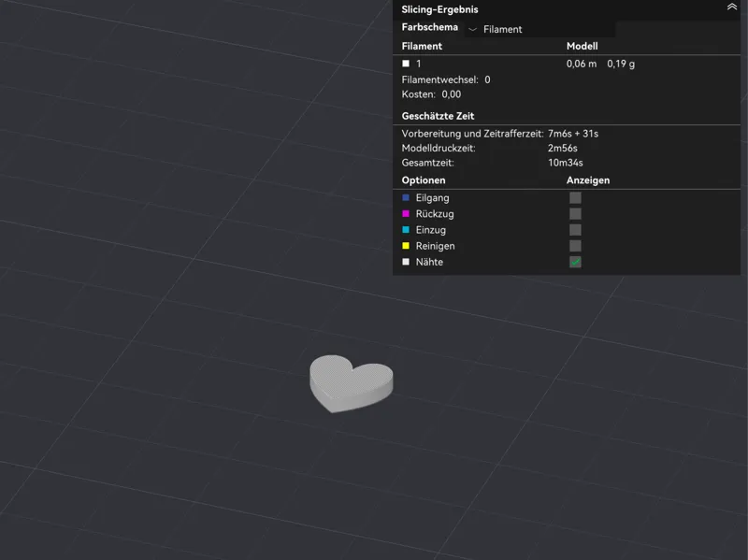Enable Reinigen display checkbox
Screen dimensions: 748x560
pos(575,246)
